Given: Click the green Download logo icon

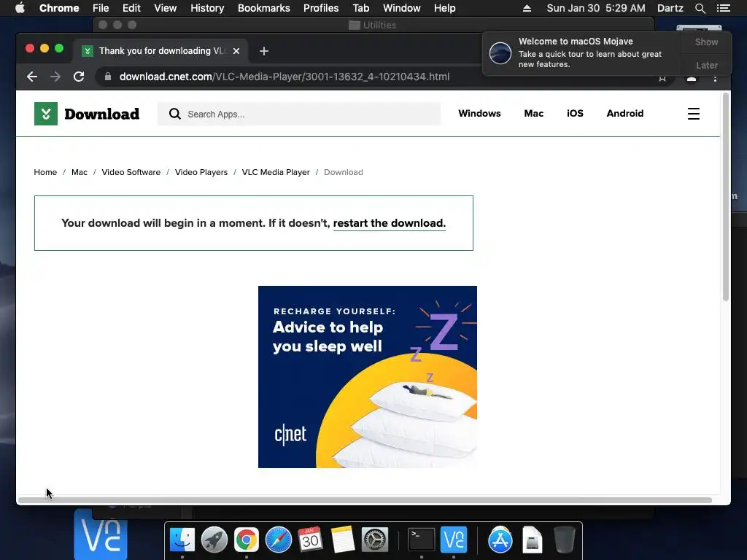Looking at the screenshot, I should coord(46,114).
